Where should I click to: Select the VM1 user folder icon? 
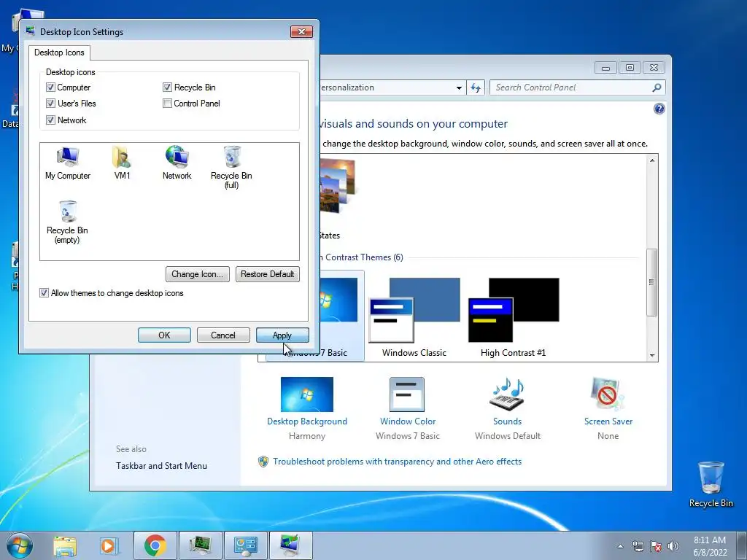pyautogui.click(x=122, y=163)
